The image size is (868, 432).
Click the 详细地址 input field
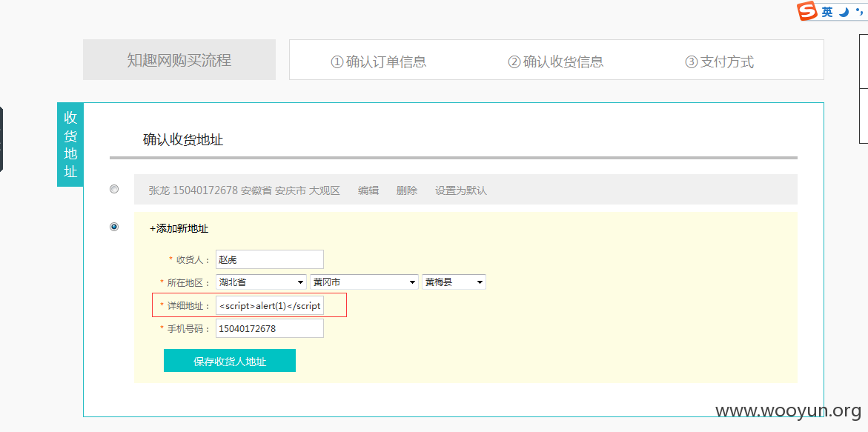pos(270,305)
